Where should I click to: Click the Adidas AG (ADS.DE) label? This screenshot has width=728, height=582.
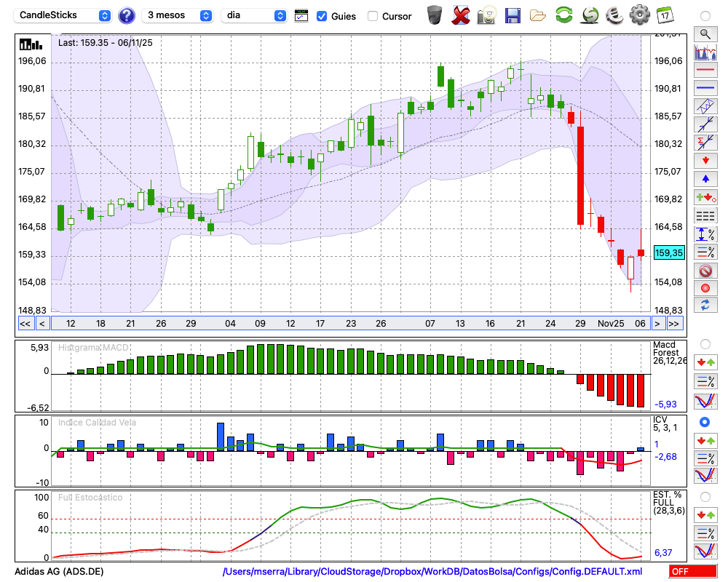tap(59, 571)
